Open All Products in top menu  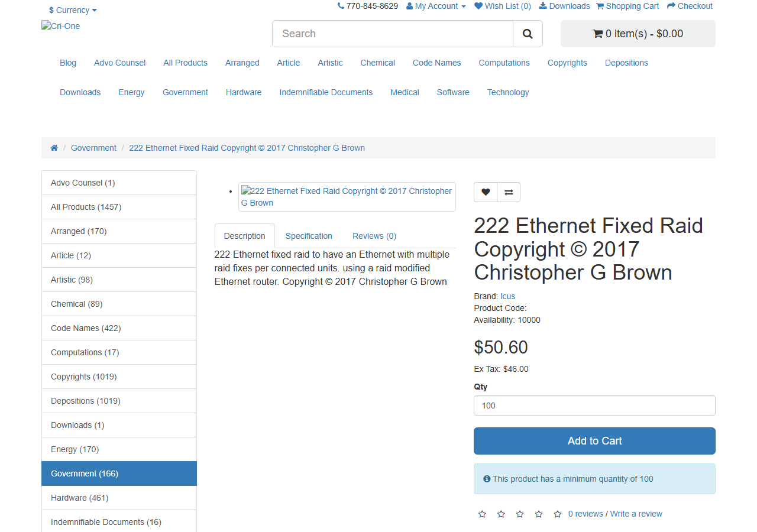185,63
